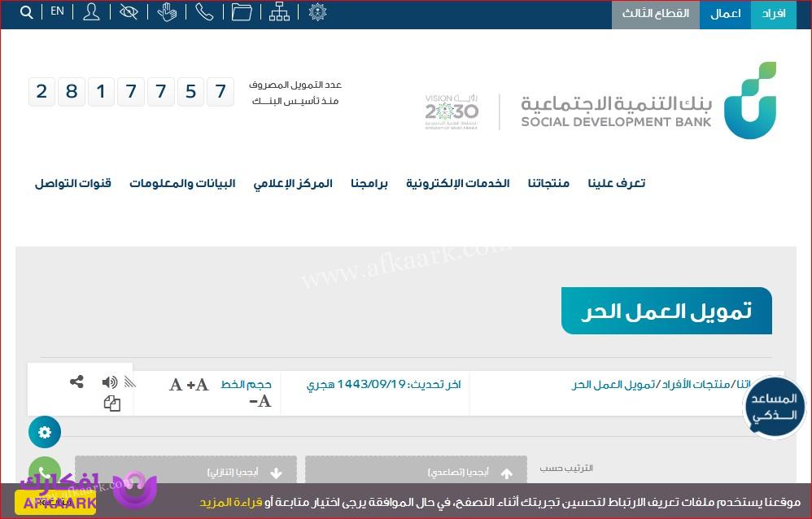
Task: Click the user account icon
Action: click(91, 12)
